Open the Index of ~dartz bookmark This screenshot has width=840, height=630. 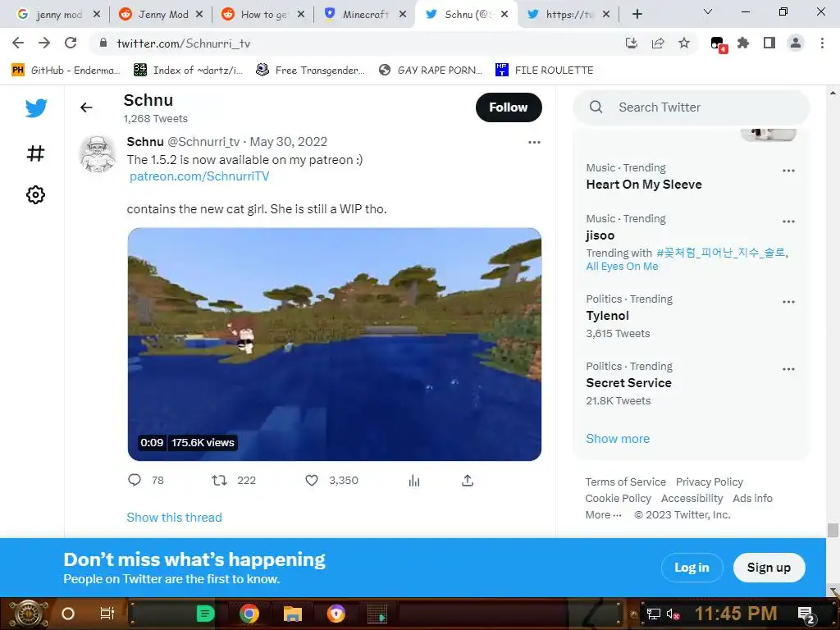point(189,71)
